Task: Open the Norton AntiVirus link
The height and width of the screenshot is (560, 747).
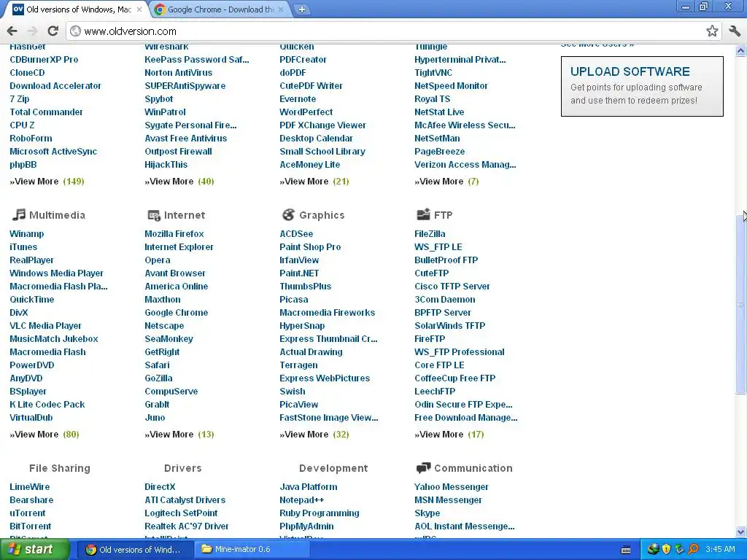Action: [x=179, y=73]
